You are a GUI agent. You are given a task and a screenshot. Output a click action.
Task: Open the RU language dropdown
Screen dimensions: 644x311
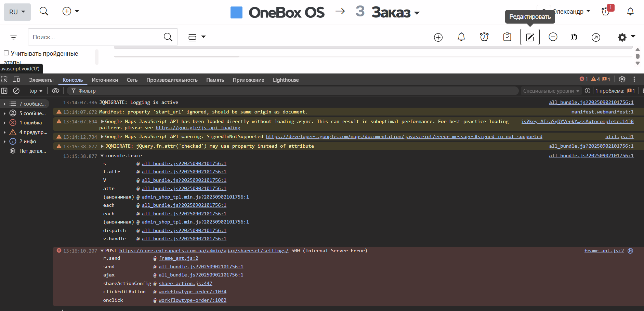(x=17, y=12)
